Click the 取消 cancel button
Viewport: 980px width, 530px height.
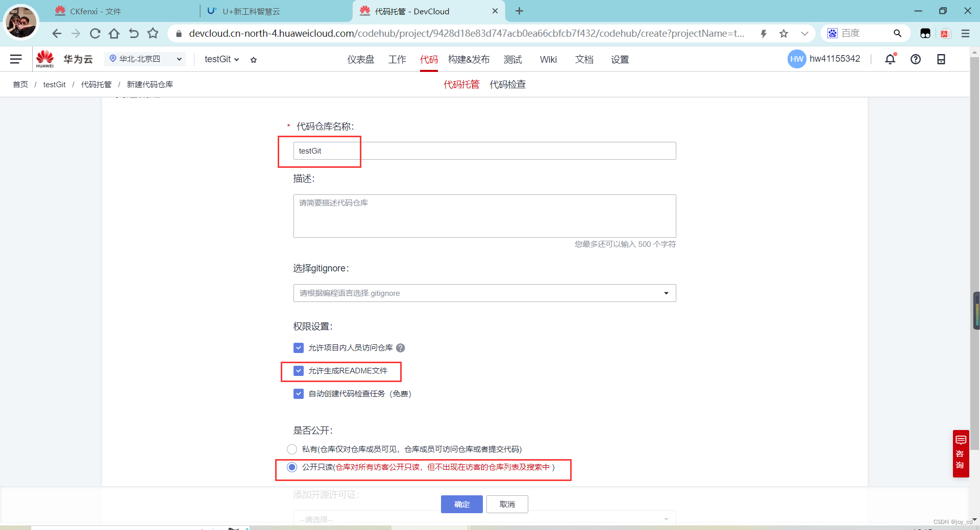click(x=507, y=504)
